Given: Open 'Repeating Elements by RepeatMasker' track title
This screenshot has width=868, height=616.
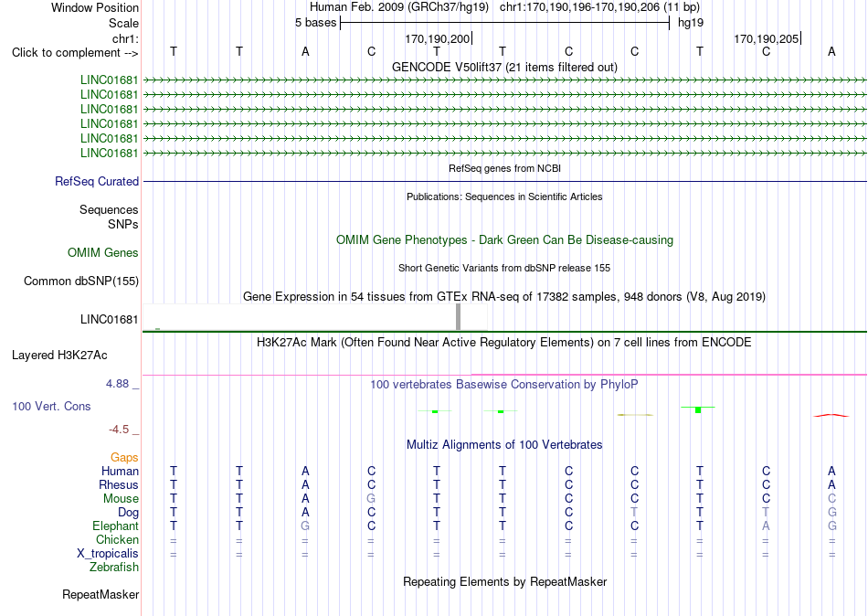Looking at the screenshot, I should 504,581.
